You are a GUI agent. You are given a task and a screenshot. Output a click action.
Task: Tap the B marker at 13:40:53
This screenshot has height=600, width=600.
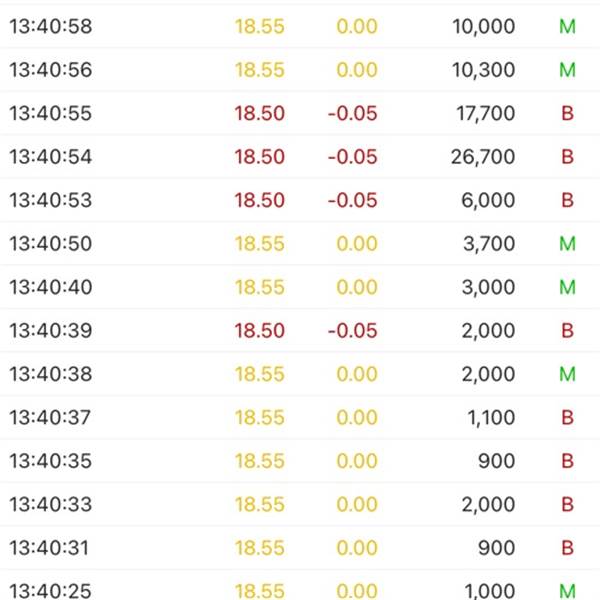click(x=567, y=200)
